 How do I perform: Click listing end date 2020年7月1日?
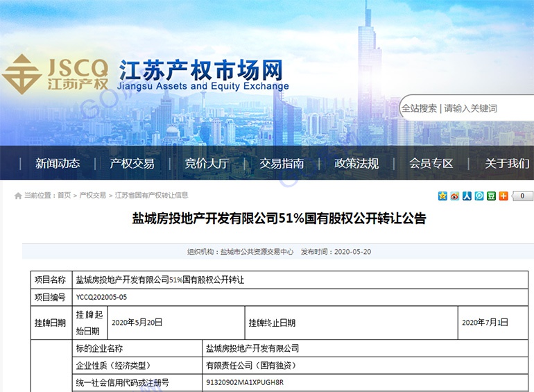pos(485,323)
